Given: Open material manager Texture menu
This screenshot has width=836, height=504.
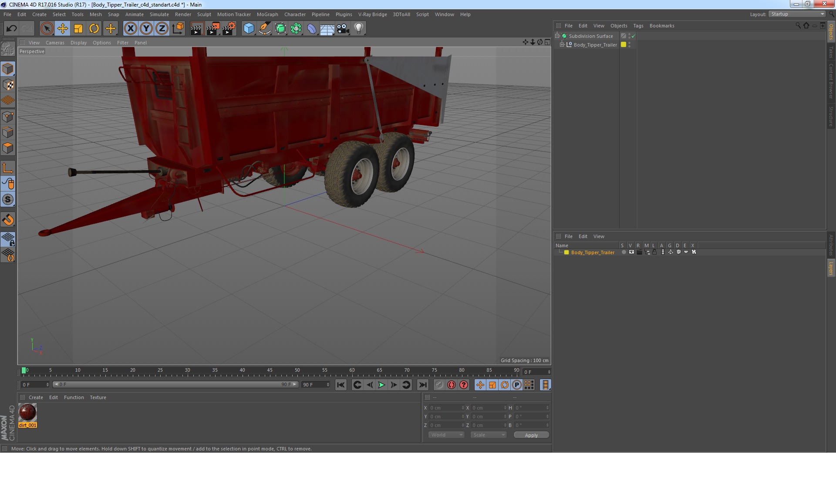Looking at the screenshot, I should [98, 397].
